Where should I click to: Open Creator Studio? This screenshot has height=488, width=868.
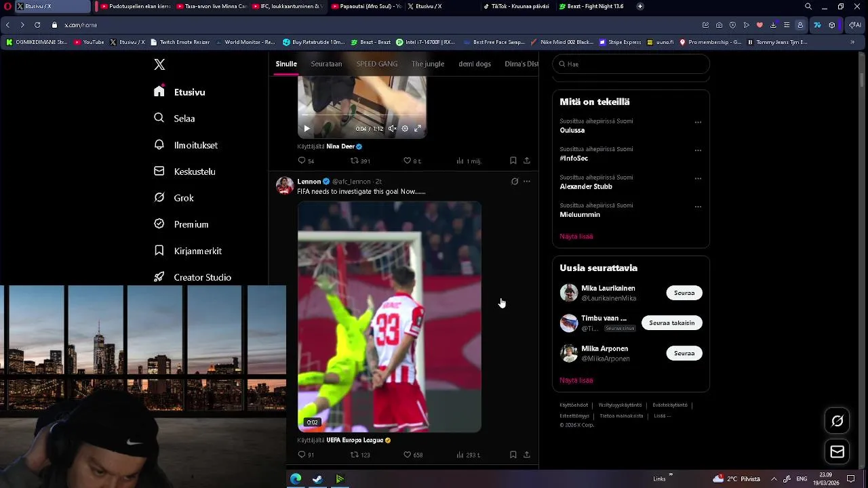[x=193, y=277]
